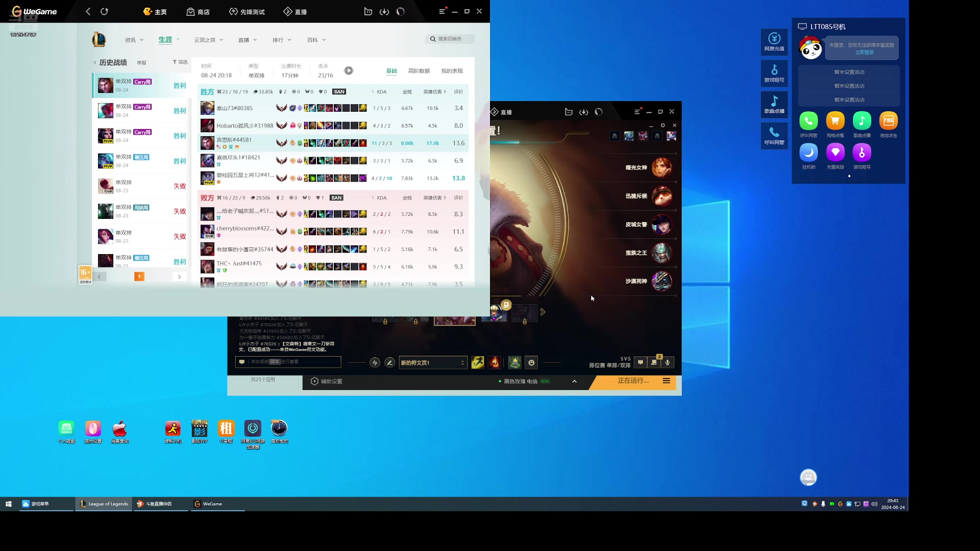
Task: Open the 新的符文页1 rune page dropdown
Action: [433, 363]
